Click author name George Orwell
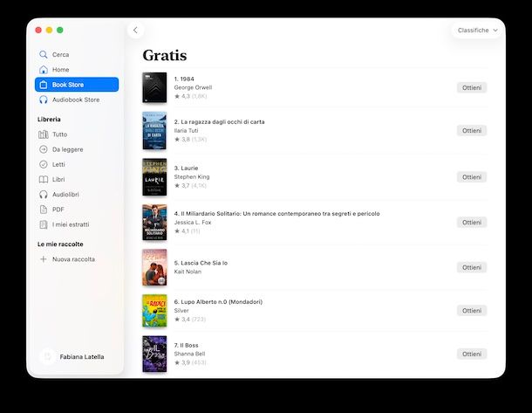Image resolution: width=532 pixels, height=413 pixels. pos(193,87)
